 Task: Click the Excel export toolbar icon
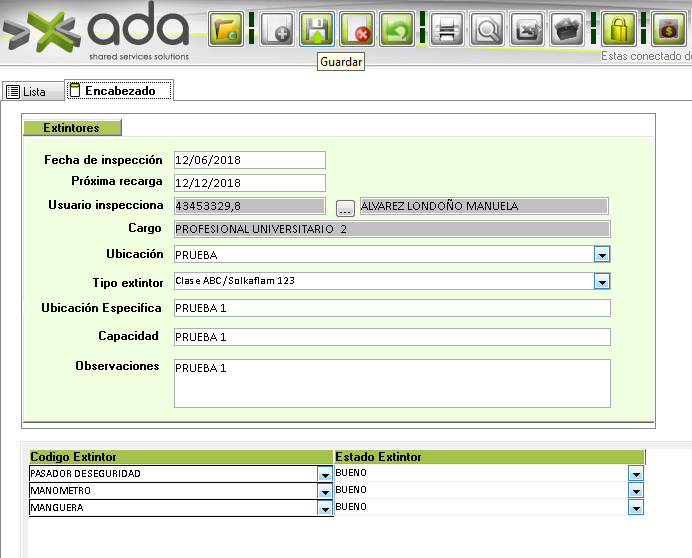(527, 29)
